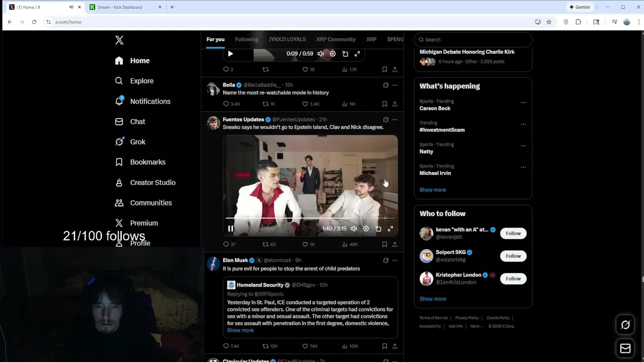
Task: Open the floating Grok button
Action: pos(625,325)
